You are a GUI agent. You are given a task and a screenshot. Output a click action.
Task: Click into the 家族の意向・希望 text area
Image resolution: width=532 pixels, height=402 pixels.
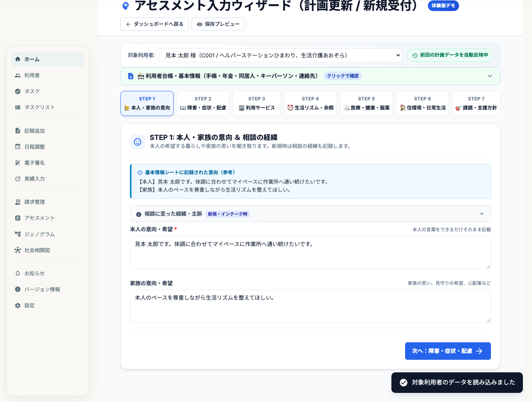pyautogui.click(x=310, y=307)
